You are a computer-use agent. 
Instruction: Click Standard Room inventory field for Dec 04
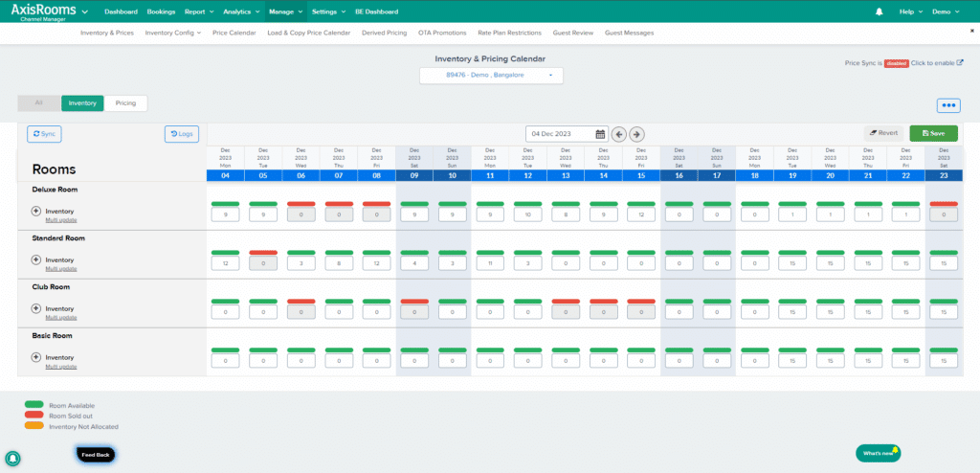[225, 263]
